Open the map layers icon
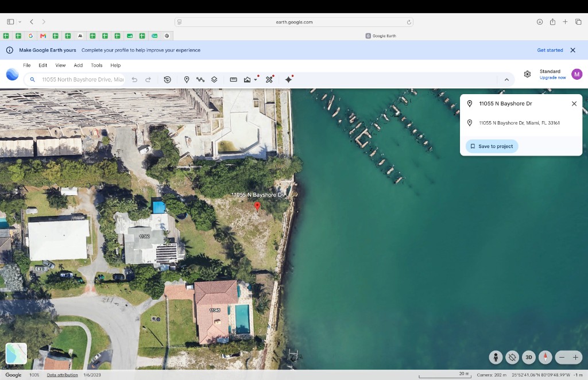588x380 pixels. (x=214, y=79)
